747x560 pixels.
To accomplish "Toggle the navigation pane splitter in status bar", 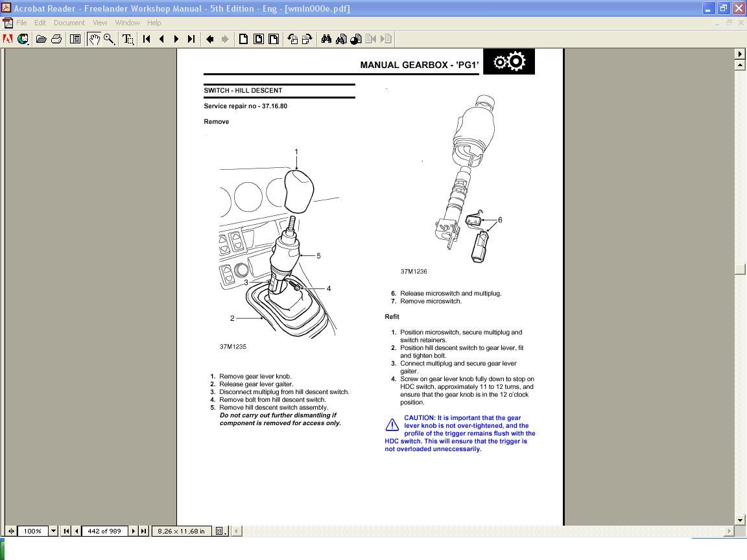I will 11,531.
